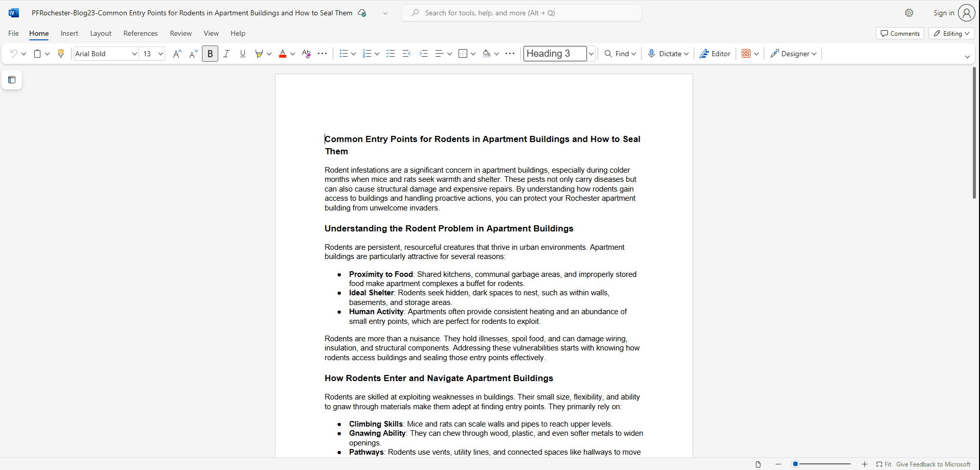The image size is (980, 470).
Task: Click the saved-to-cloud status icon
Action: pos(362,13)
